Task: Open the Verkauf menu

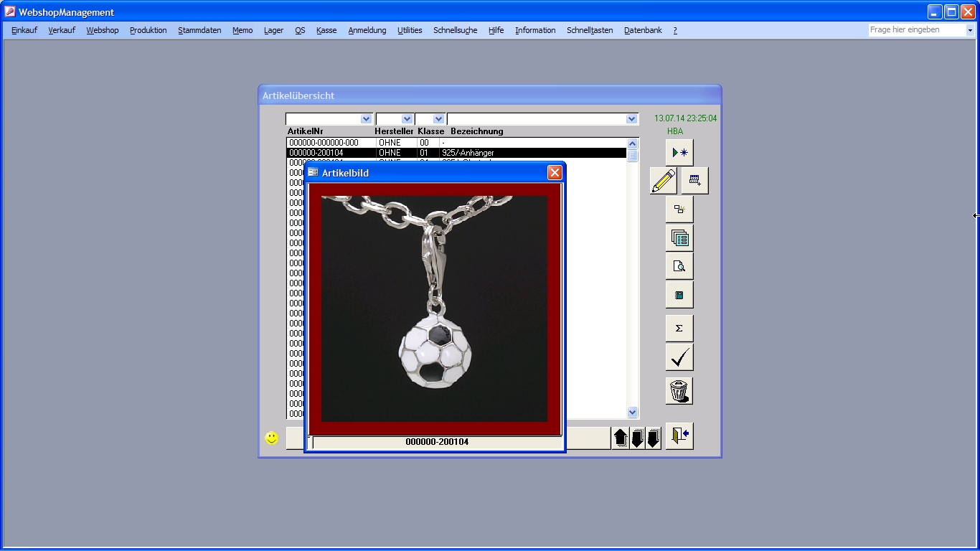Action: point(62,30)
